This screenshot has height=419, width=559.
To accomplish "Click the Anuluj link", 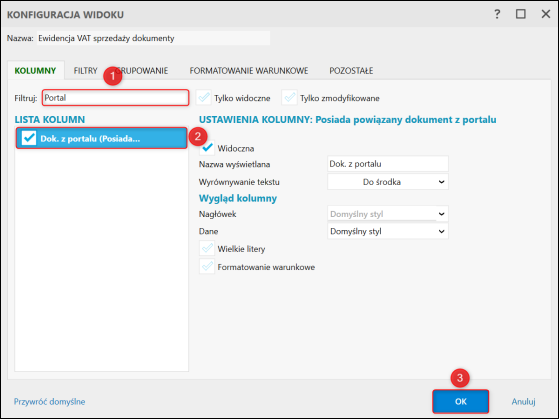I will [x=523, y=402].
